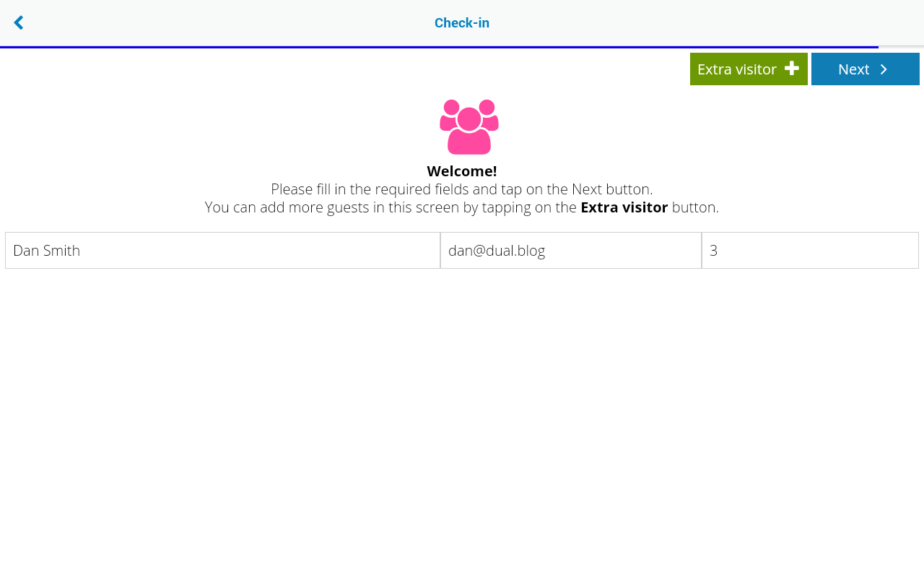Screen dimensions: 924x578
Task: Click the 'Please fill in the required fields' line
Action: tap(462, 189)
